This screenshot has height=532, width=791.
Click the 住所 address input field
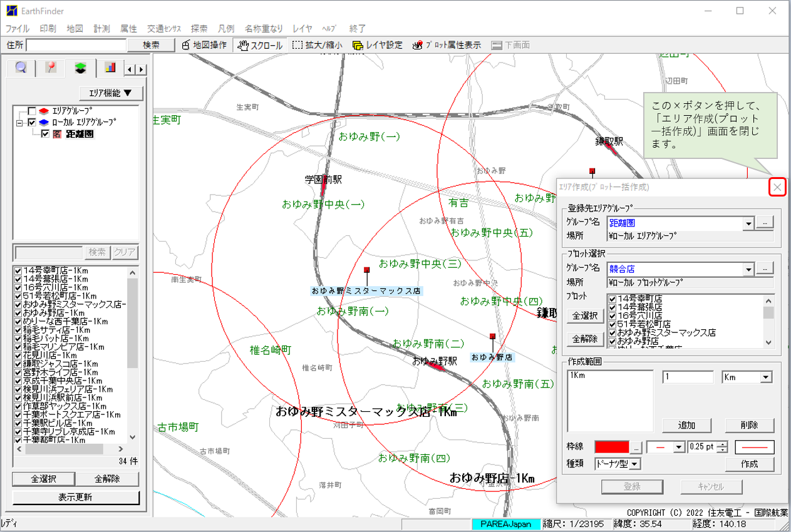[x=76, y=45]
